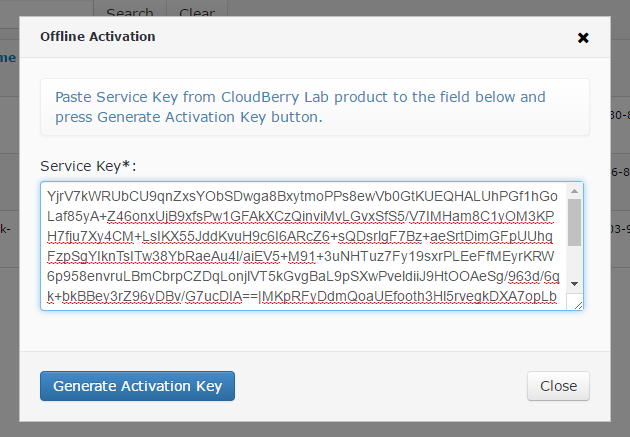Place the cursor in the key line starting 6p958envruLBm

(x=303, y=276)
